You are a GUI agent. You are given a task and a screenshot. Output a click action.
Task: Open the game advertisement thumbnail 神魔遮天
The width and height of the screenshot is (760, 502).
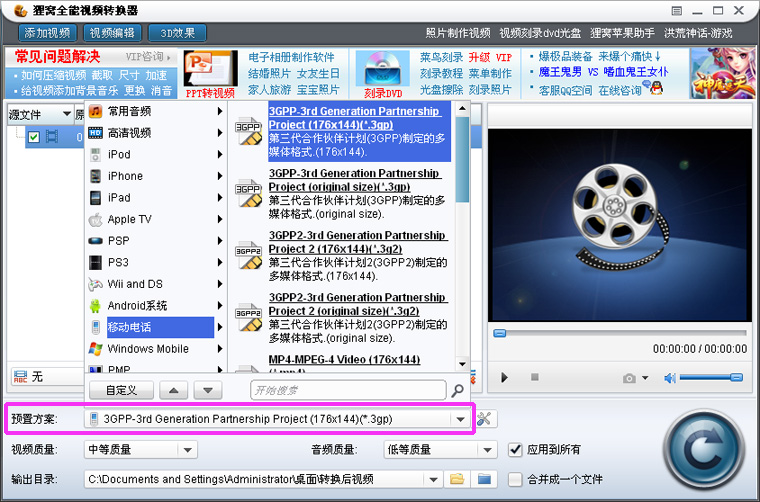pos(723,73)
